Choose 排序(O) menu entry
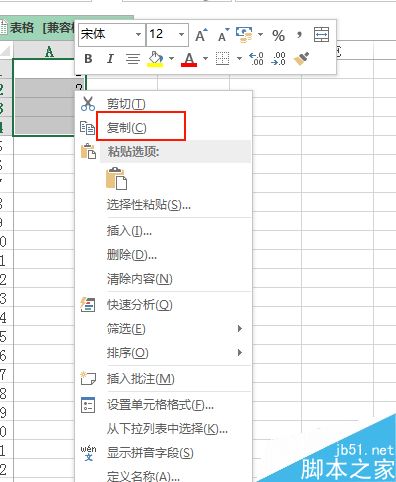This screenshot has width=396, height=482. [x=128, y=353]
